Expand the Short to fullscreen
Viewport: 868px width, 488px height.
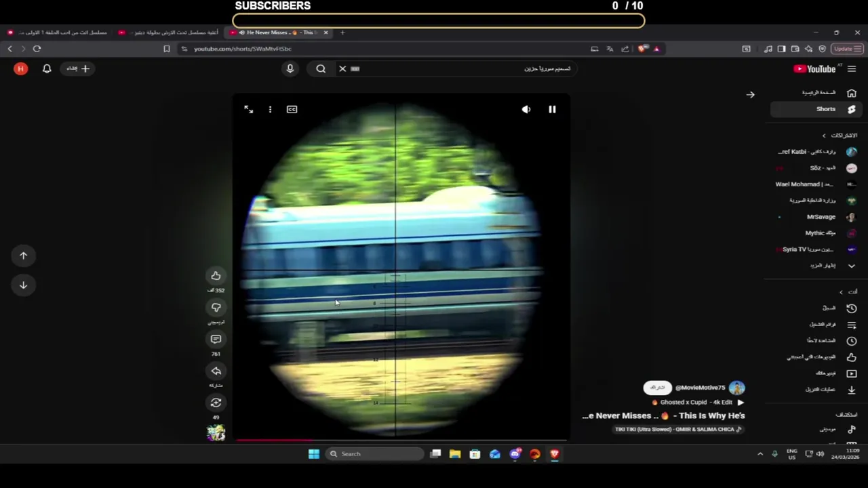click(x=248, y=109)
